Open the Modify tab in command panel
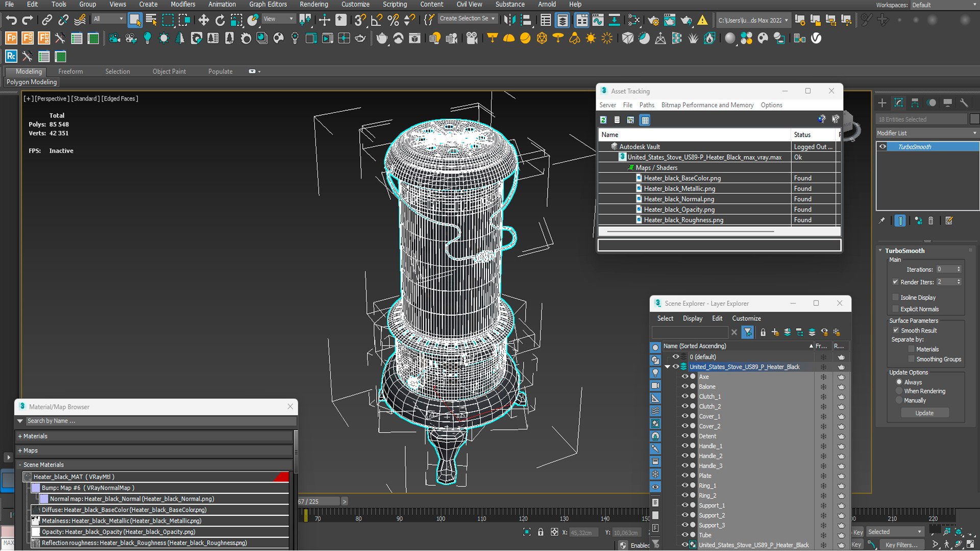Image resolution: width=980 pixels, height=551 pixels. tap(898, 103)
